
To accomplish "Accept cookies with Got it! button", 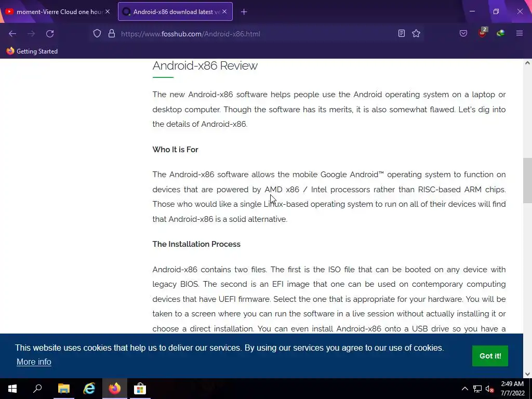I will [x=490, y=356].
